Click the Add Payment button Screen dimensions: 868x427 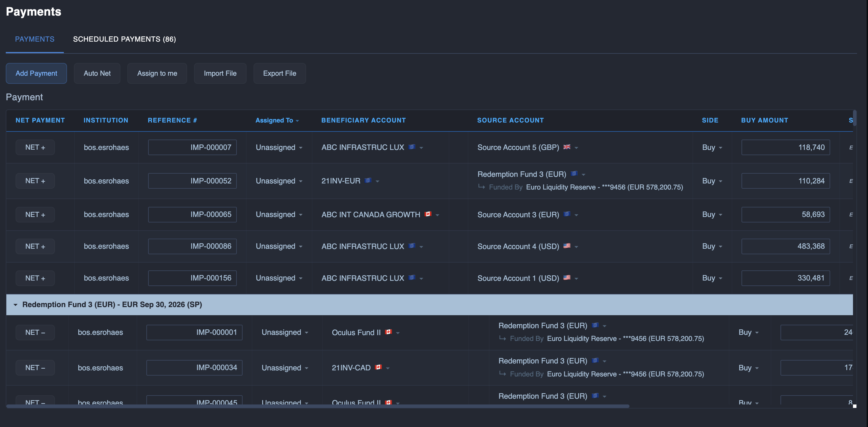pyautogui.click(x=36, y=73)
